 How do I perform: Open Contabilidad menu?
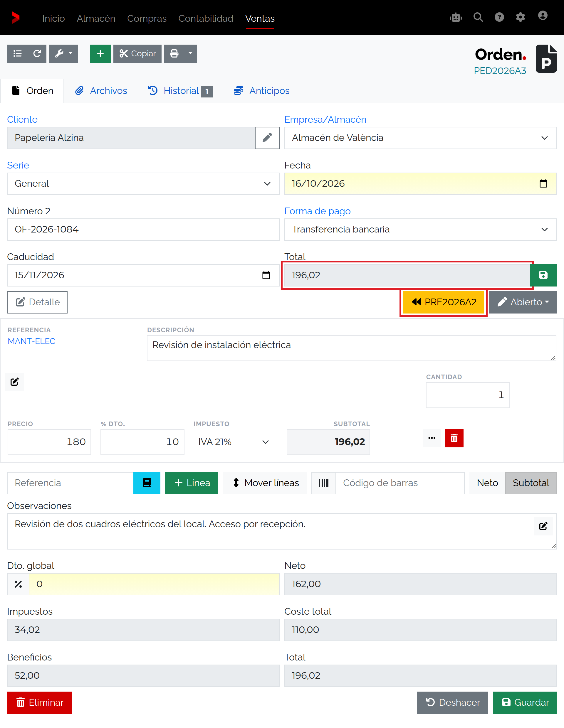tap(206, 18)
